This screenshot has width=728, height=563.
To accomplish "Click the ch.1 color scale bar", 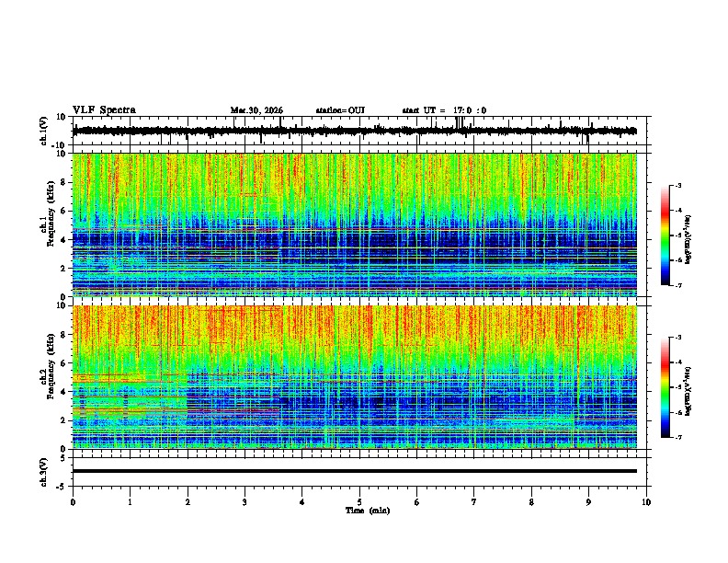I will coord(665,236).
